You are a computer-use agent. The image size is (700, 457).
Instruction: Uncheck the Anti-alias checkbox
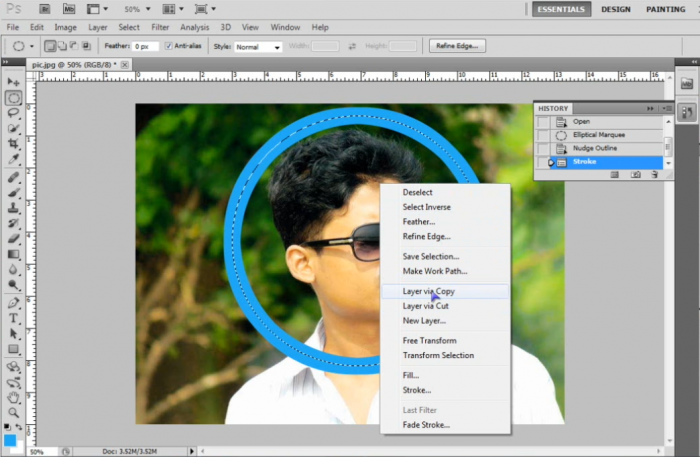(169, 46)
